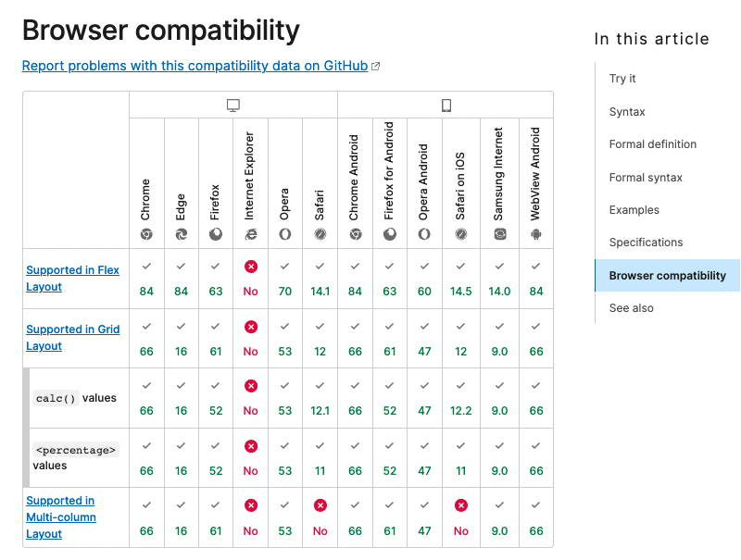Click percentage values Firefox for Android 52 cell
Image resolution: width=741 pixels, height=560 pixels.
pyautogui.click(x=390, y=458)
